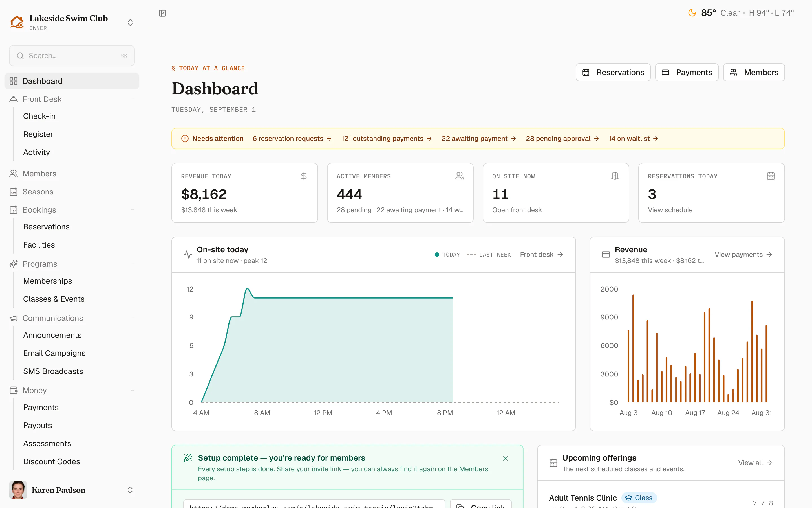
Task: Click the Lakeside Swim Club logo icon
Action: tap(17, 22)
